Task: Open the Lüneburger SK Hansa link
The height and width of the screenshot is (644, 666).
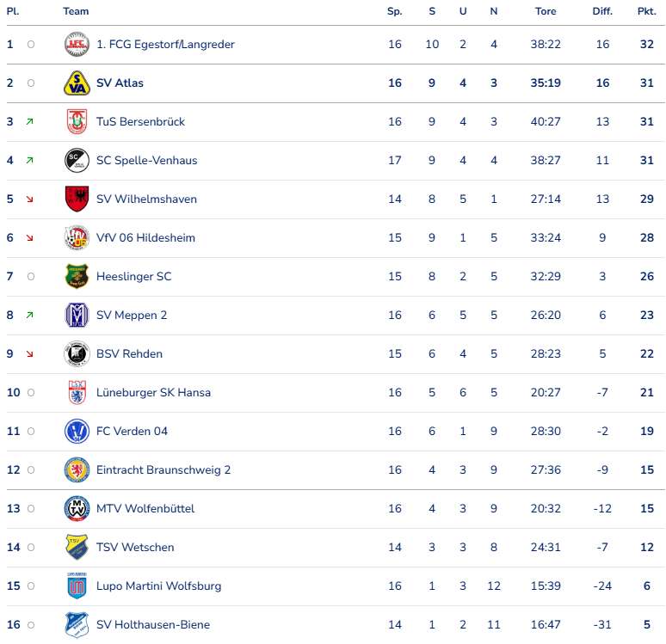Action: (153, 393)
